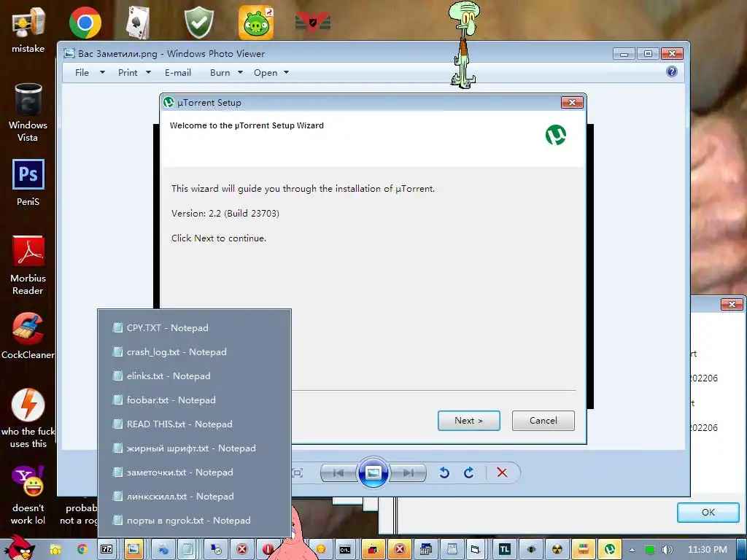Select elinks.txt - Notepad entry
The height and width of the screenshot is (560, 747).
[x=194, y=376]
